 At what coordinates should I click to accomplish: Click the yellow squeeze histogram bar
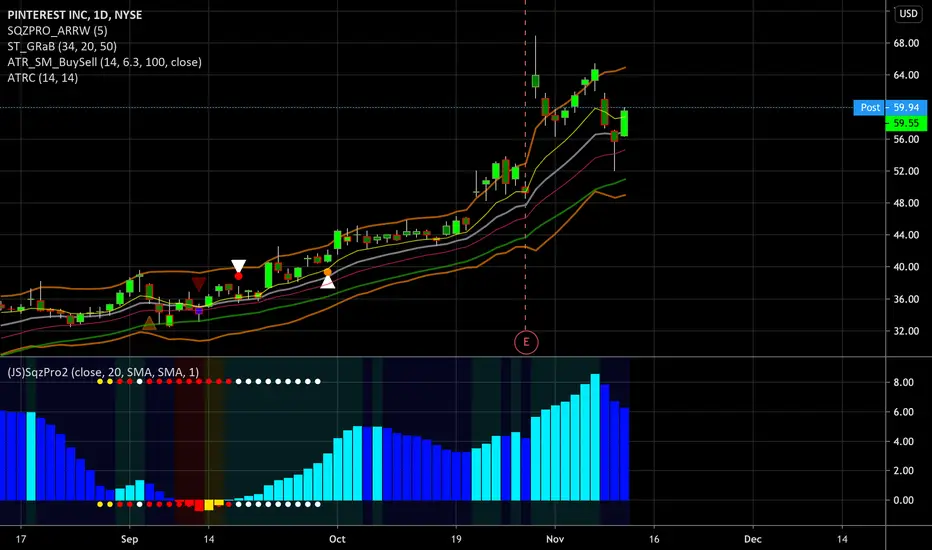coord(209,505)
